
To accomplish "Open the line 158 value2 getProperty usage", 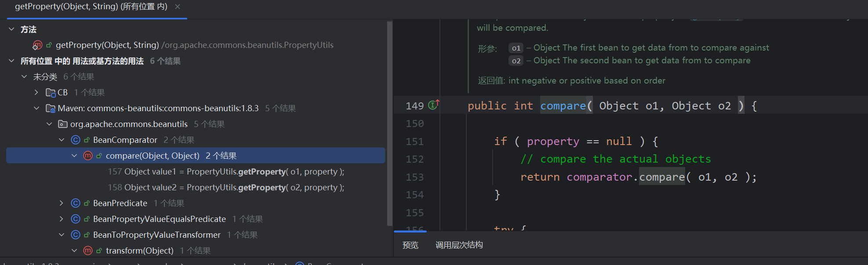I will click(x=226, y=187).
